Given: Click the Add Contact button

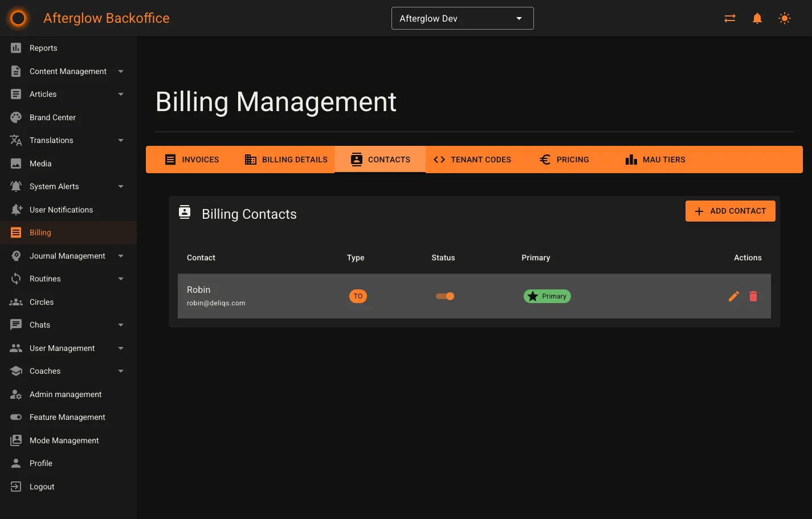Looking at the screenshot, I should pos(730,211).
